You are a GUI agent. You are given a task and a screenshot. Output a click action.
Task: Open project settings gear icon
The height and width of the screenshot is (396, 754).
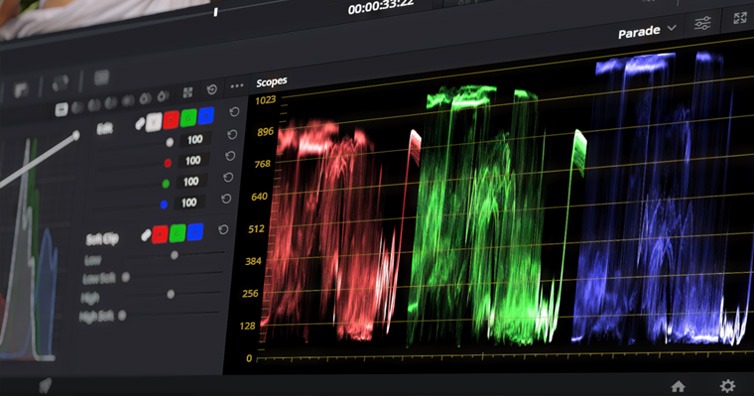727,385
